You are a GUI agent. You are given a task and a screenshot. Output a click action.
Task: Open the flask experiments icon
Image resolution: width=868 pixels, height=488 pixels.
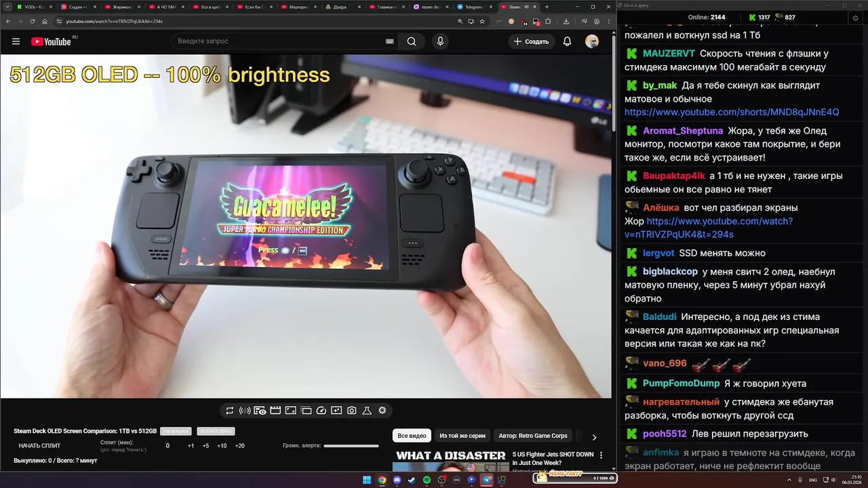(x=367, y=411)
